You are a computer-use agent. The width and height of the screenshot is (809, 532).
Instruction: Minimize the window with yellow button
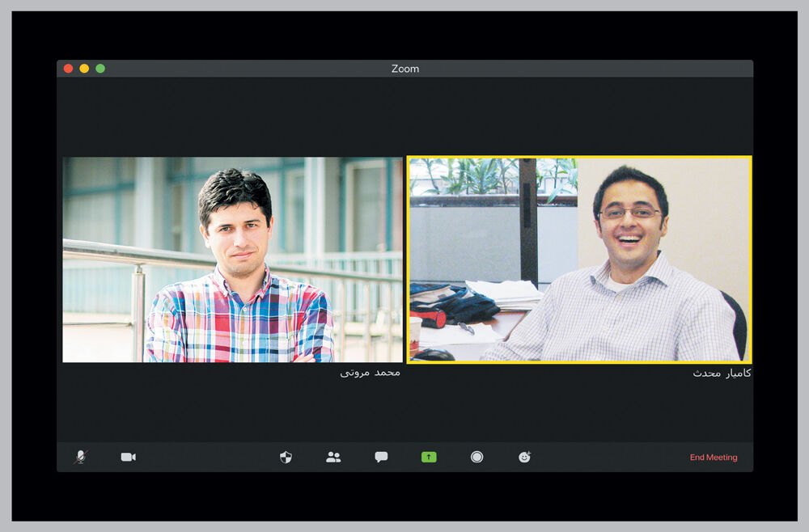84,69
